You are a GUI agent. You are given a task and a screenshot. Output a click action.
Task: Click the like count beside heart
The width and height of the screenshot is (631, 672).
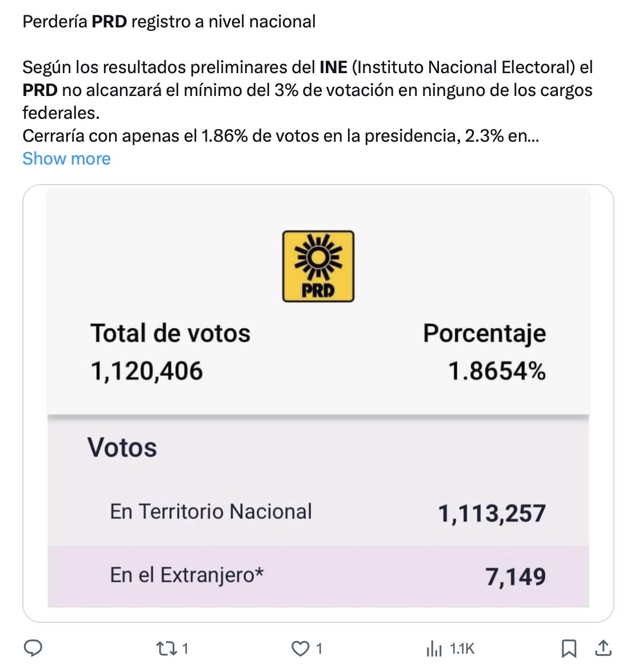click(x=319, y=649)
